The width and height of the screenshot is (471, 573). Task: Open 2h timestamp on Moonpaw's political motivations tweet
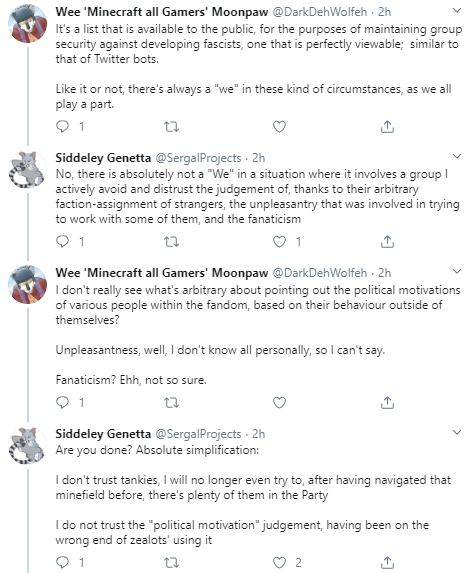[384, 273]
